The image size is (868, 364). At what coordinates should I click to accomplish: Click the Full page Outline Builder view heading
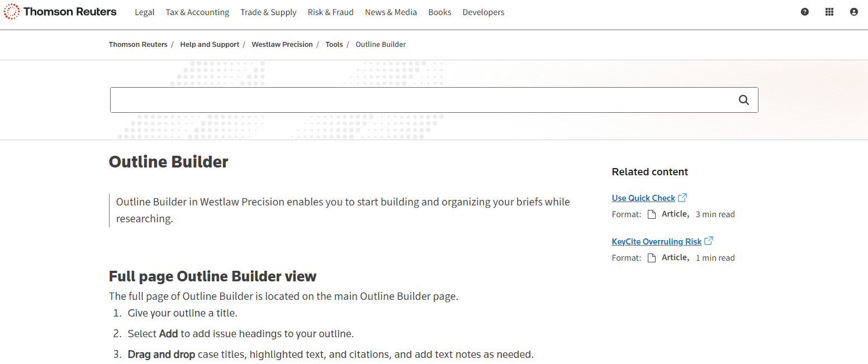(x=213, y=276)
